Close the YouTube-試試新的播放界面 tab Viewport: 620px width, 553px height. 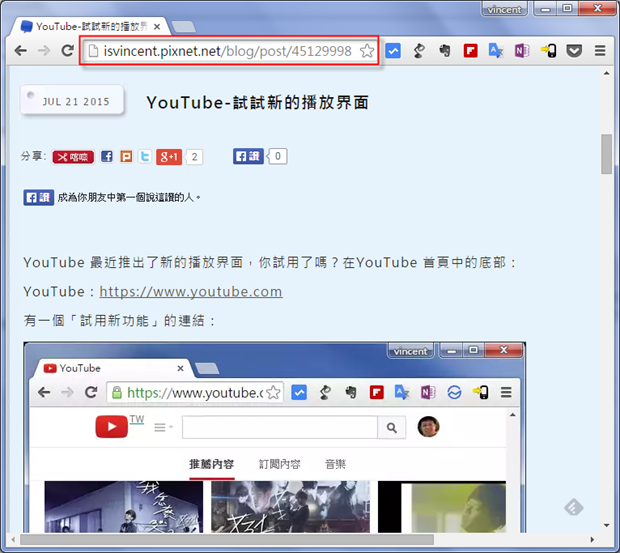(x=157, y=26)
